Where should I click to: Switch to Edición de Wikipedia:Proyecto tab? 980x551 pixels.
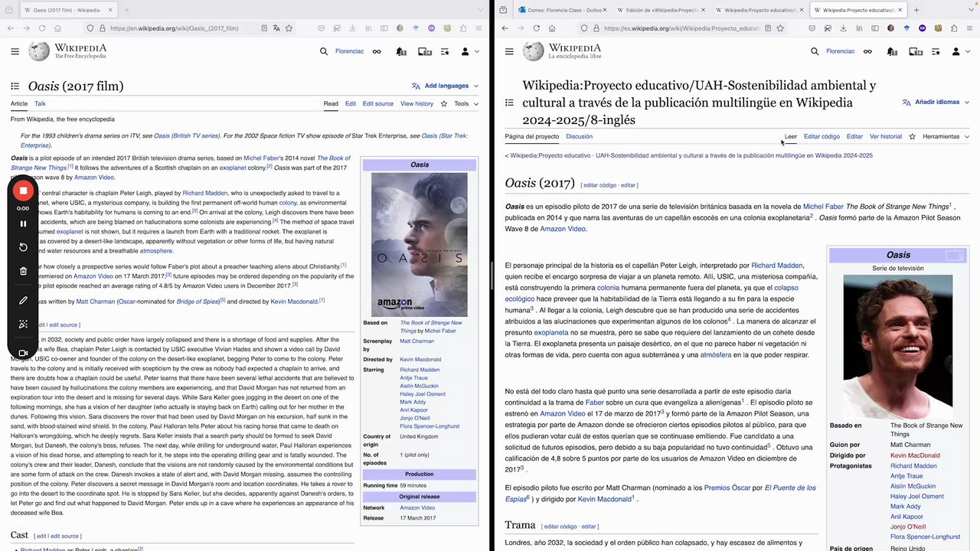tap(658, 10)
